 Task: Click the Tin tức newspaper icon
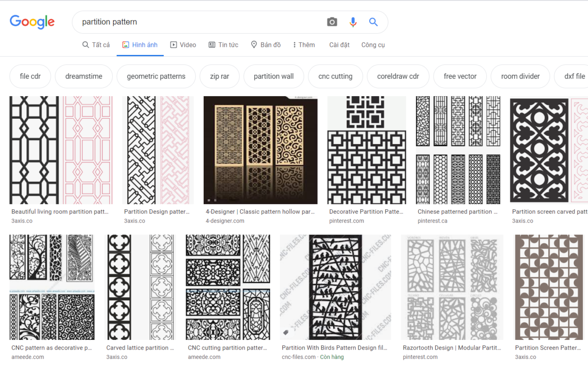tap(212, 44)
